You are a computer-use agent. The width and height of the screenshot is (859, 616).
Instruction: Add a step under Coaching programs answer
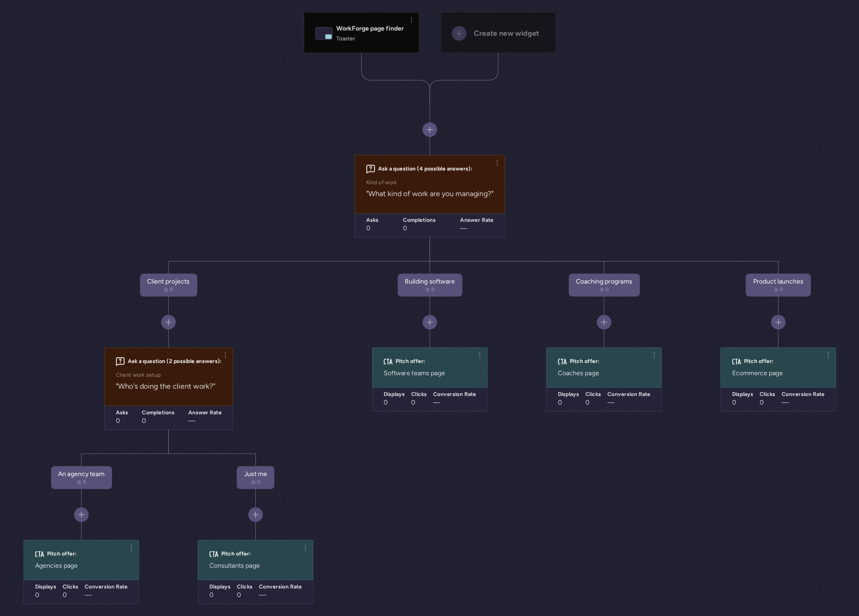(x=604, y=322)
